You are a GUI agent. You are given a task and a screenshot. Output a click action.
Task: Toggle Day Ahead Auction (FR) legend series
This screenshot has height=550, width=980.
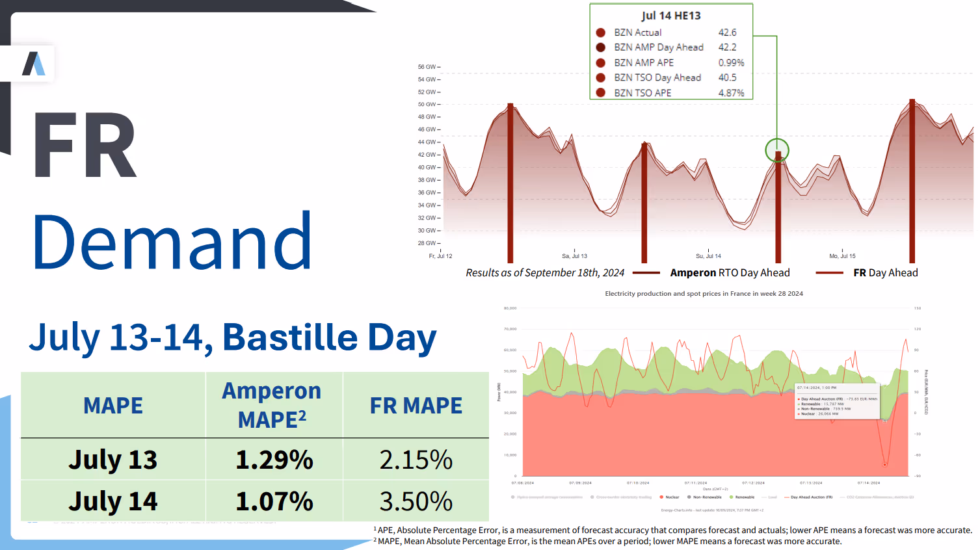pyautogui.click(x=807, y=497)
